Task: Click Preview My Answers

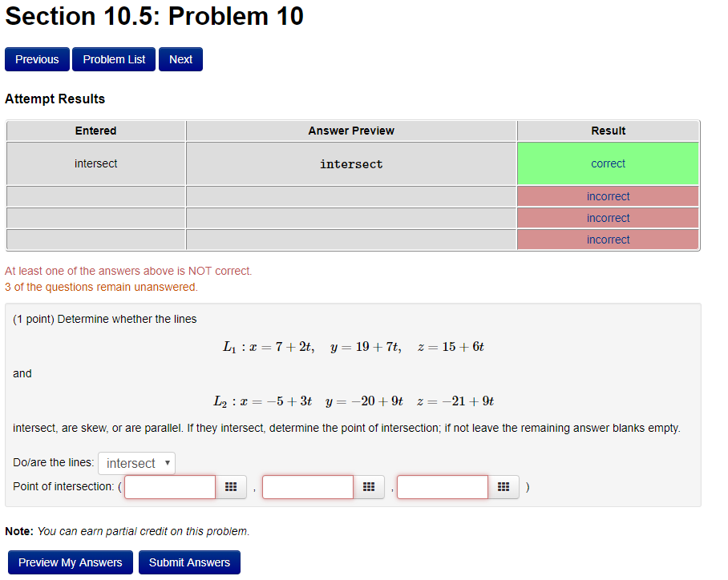Action: [70, 562]
